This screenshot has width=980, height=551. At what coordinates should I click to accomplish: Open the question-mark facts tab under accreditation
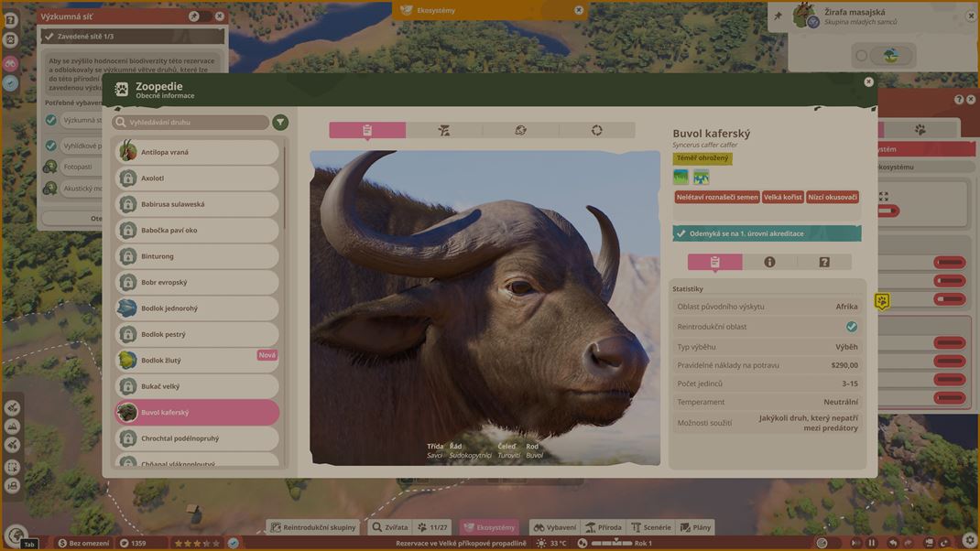[x=824, y=263]
